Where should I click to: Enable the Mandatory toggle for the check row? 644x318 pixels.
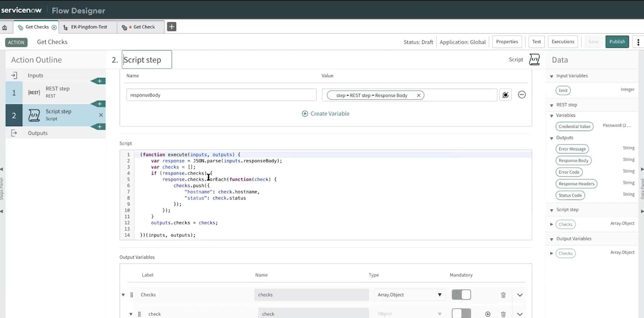pos(461,314)
